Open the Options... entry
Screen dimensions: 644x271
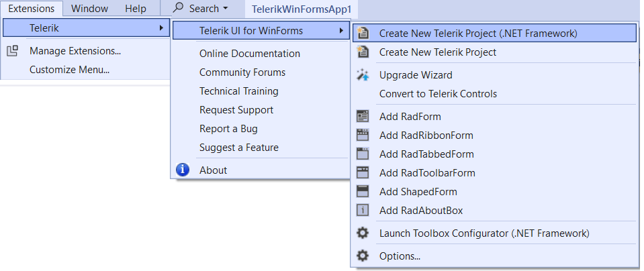tap(494, 256)
